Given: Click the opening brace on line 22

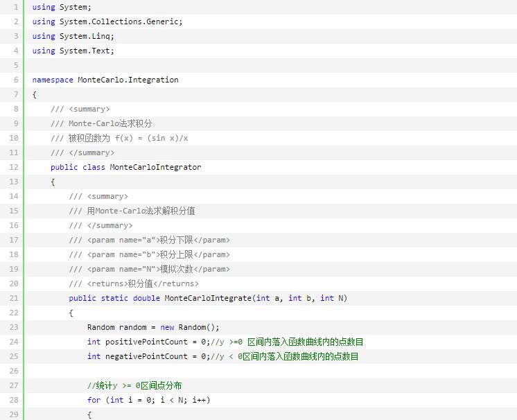Looking at the screenshot, I should pyautogui.click(x=71, y=313).
